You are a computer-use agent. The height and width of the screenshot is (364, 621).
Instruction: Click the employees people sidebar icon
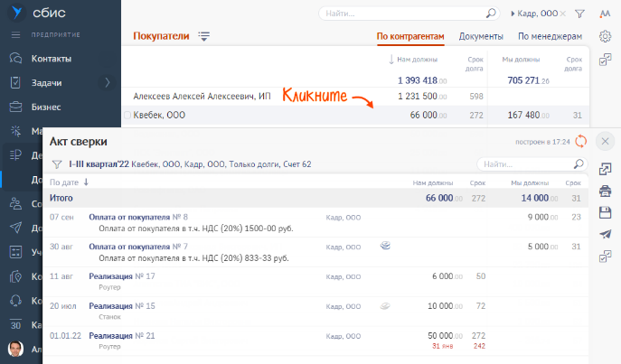tap(15, 203)
